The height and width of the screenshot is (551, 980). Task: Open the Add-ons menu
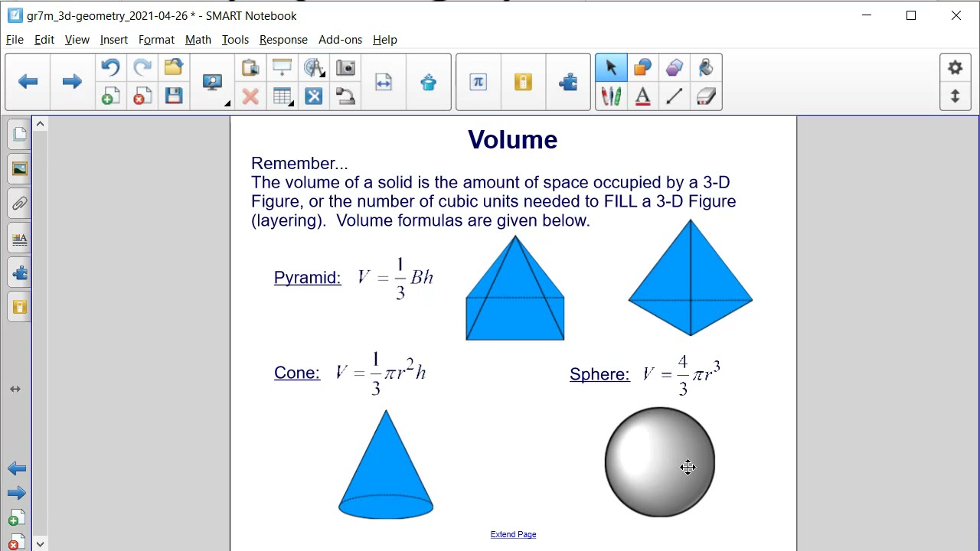tap(340, 40)
